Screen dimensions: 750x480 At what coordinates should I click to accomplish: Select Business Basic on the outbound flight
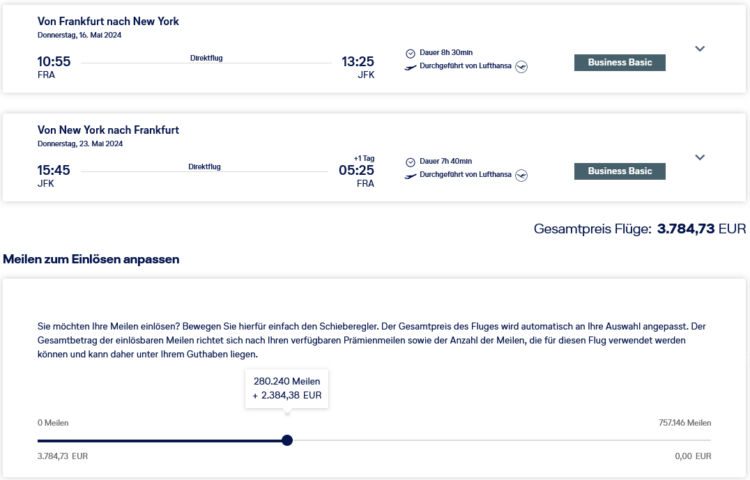(619, 62)
